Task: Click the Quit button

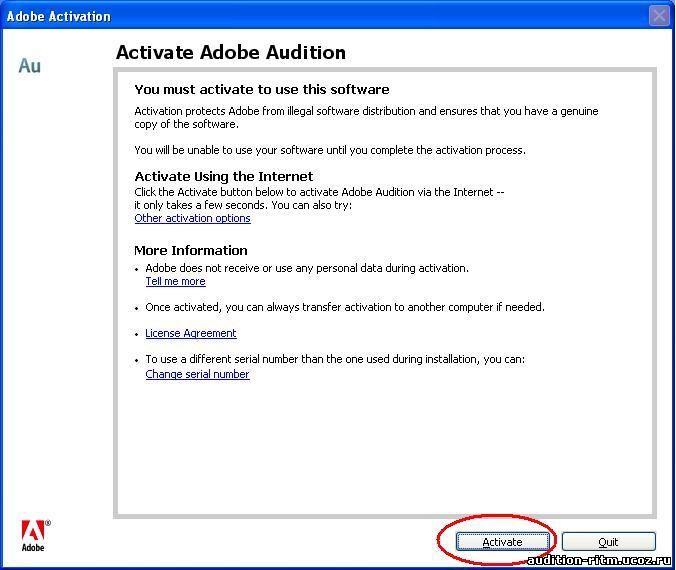Action: click(x=608, y=542)
